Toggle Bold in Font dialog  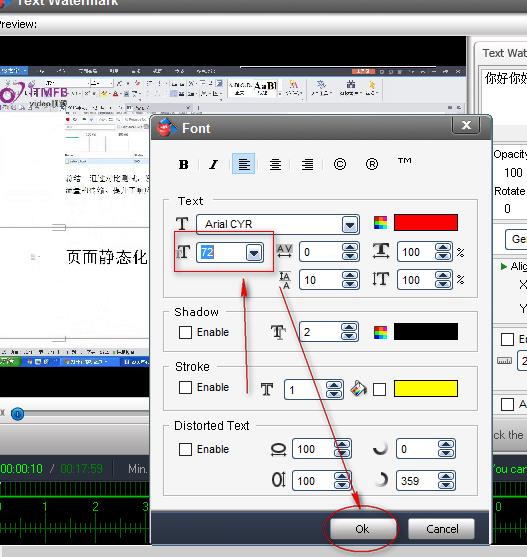click(184, 164)
